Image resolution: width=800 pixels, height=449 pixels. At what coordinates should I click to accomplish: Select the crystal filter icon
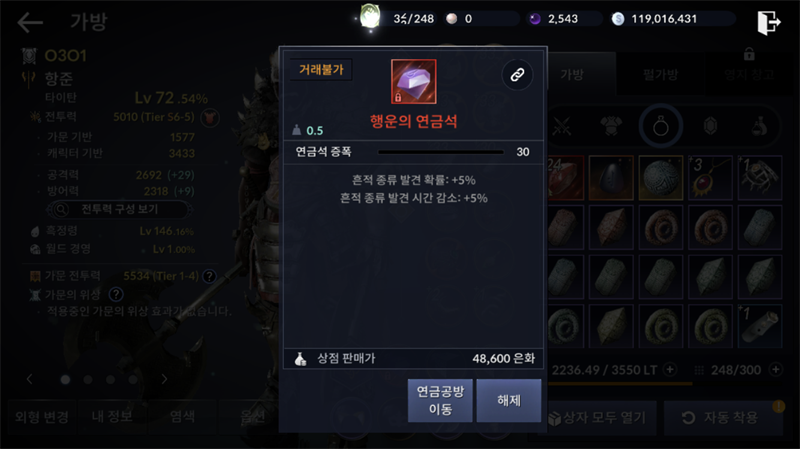(710, 126)
